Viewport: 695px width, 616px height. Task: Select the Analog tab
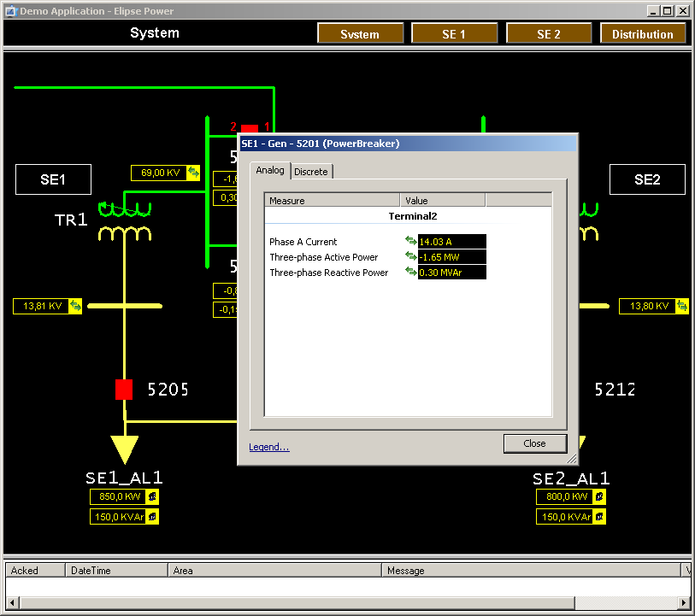click(x=270, y=170)
